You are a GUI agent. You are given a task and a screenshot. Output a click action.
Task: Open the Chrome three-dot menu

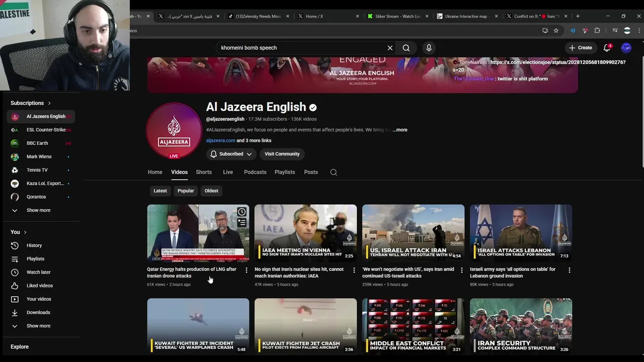point(639,31)
